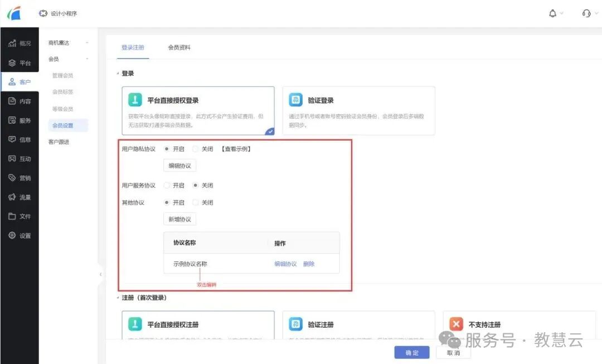Screen dimensions: 602x364
Task: Collapse the 会员 menu group
Action: (87, 59)
